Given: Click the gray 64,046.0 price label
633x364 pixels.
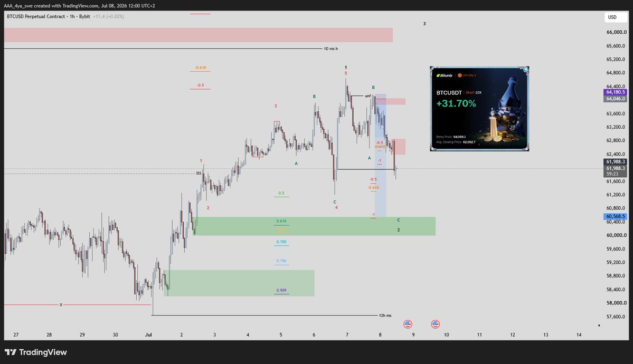Looking at the screenshot, I should coord(615,99).
